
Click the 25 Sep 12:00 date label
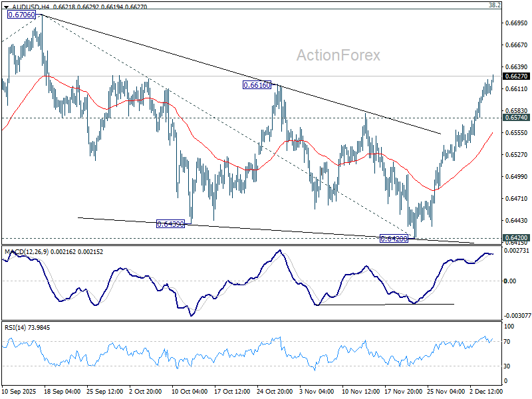tap(105, 391)
